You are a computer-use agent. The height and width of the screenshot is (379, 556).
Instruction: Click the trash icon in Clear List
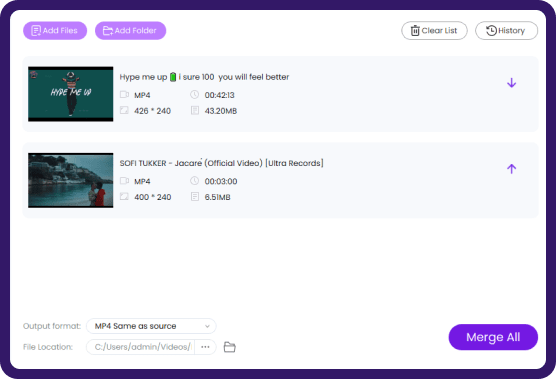pyautogui.click(x=415, y=30)
